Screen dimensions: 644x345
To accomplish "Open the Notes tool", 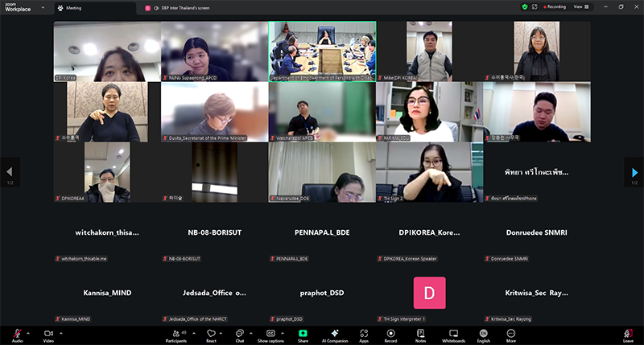I will [x=420, y=333].
